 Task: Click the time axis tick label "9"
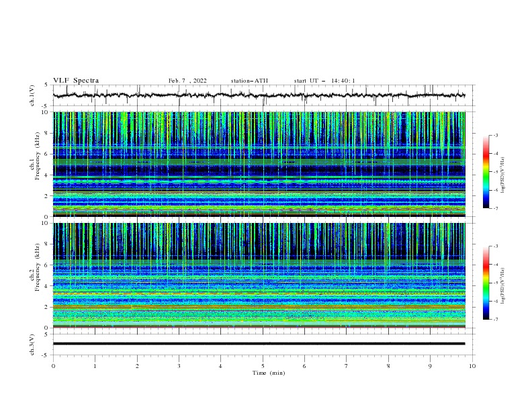[430, 366]
